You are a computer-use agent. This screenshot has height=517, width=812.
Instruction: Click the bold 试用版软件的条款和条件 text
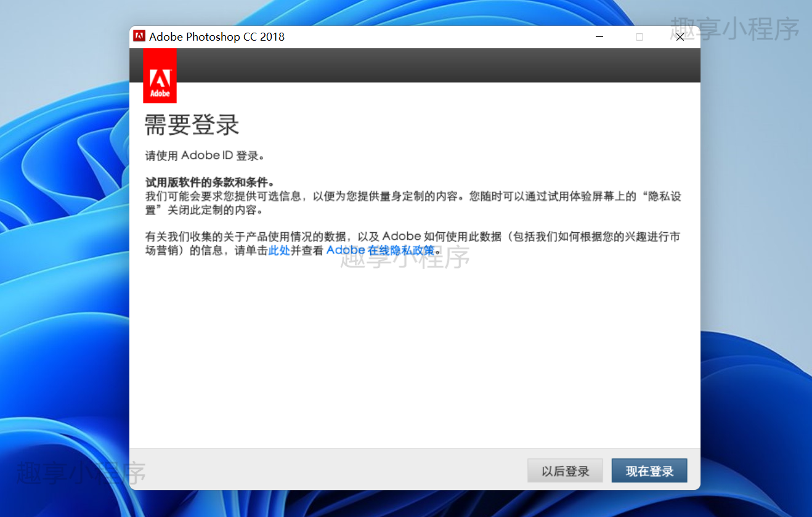[x=209, y=183]
